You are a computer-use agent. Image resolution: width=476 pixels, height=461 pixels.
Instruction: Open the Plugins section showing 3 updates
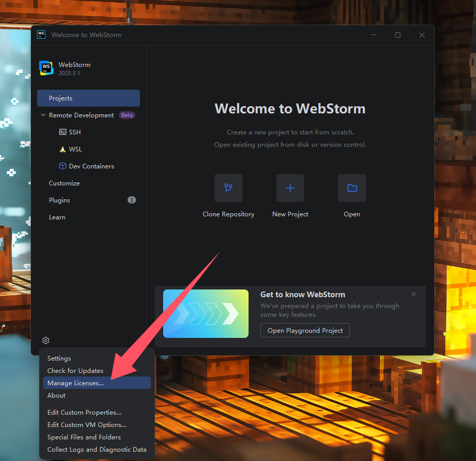point(59,200)
